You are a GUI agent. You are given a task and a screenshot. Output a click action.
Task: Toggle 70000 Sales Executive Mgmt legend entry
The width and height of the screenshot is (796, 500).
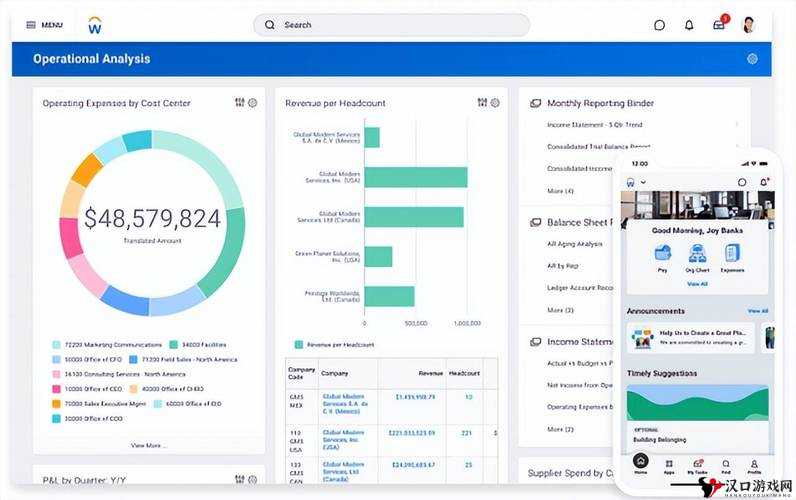[100, 404]
